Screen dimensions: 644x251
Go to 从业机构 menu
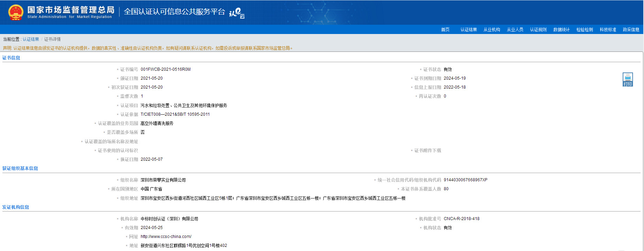pyautogui.click(x=492, y=30)
